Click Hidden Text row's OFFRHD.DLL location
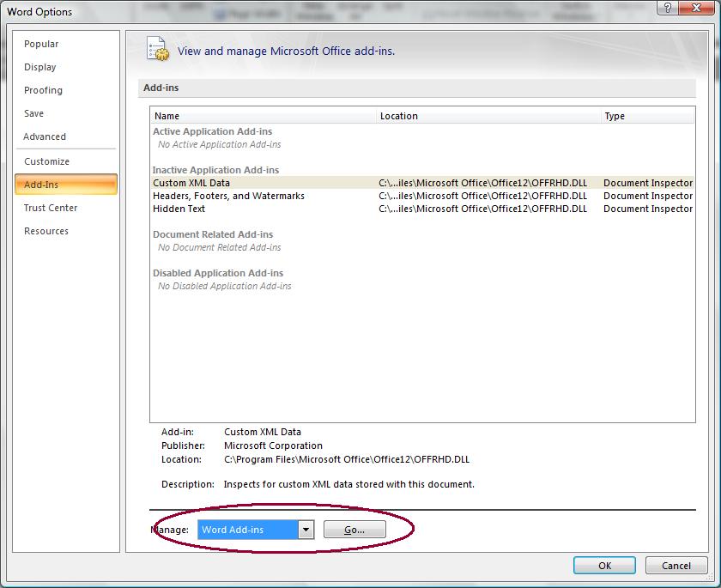 [482, 209]
